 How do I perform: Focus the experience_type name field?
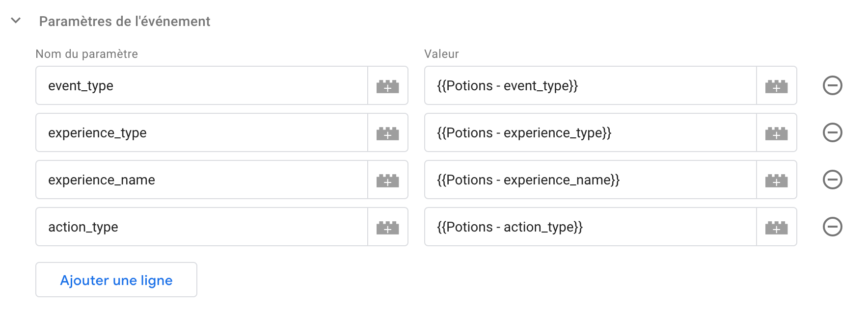(x=202, y=133)
